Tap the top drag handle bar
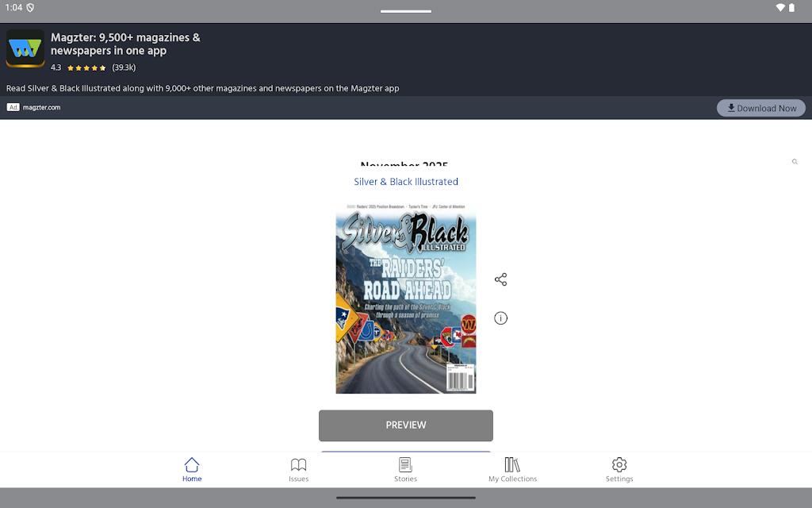This screenshot has height=508, width=812. [x=405, y=11]
